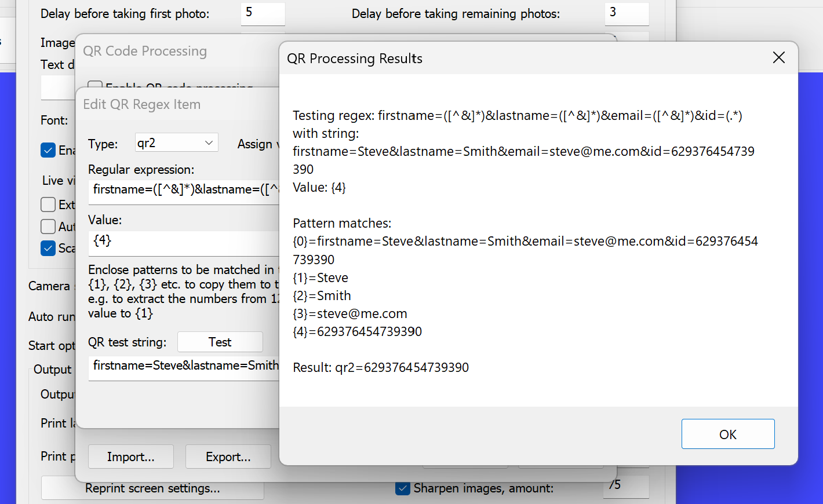
Task: Select the delay before remaining photos field
Action: click(x=626, y=13)
